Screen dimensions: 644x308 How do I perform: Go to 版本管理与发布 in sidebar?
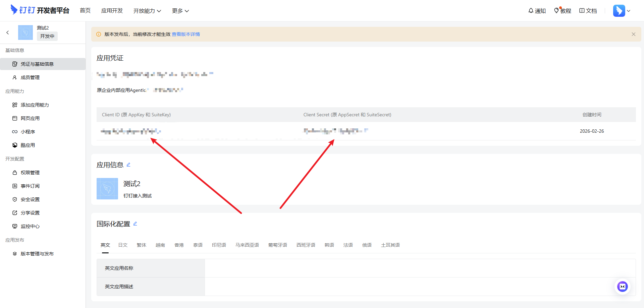[37, 254]
